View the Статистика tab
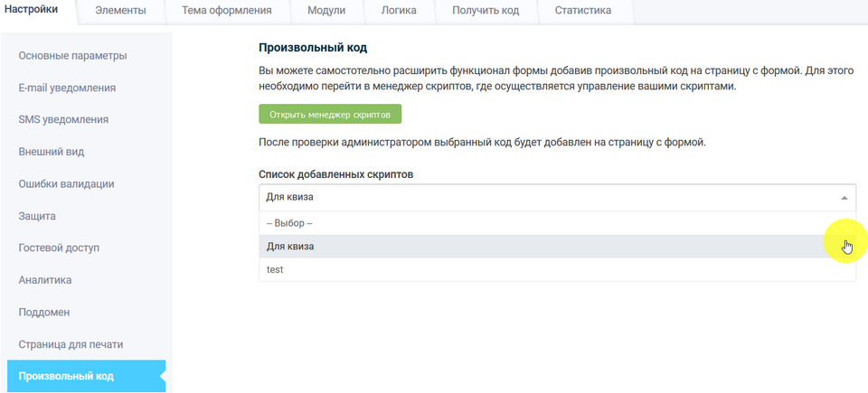The height and width of the screenshot is (393, 868). tap(583, 11)
